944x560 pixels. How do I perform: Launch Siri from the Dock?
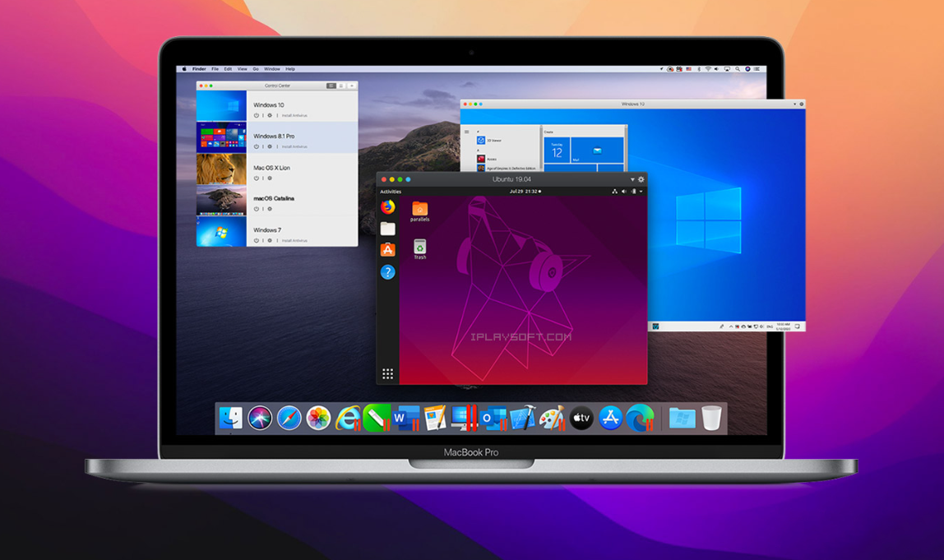[260, 418]
